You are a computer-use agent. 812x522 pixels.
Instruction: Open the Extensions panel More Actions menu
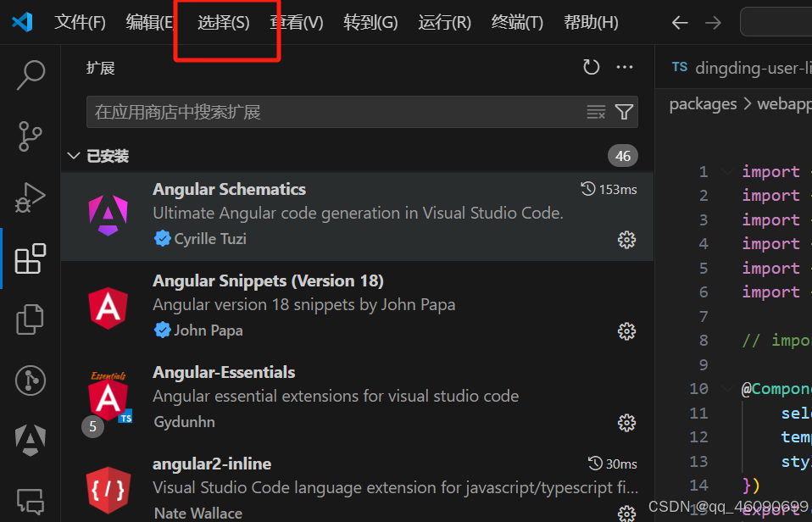click(625, 66)
